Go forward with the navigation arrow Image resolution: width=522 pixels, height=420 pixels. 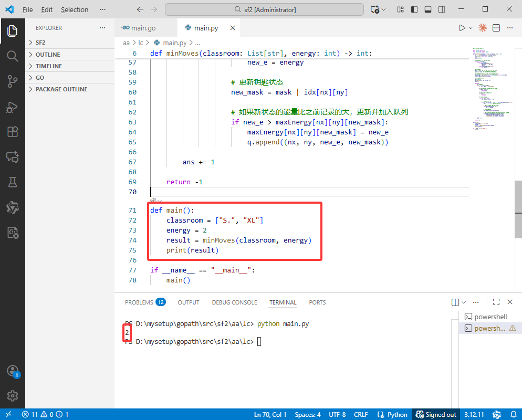[154, 9]
